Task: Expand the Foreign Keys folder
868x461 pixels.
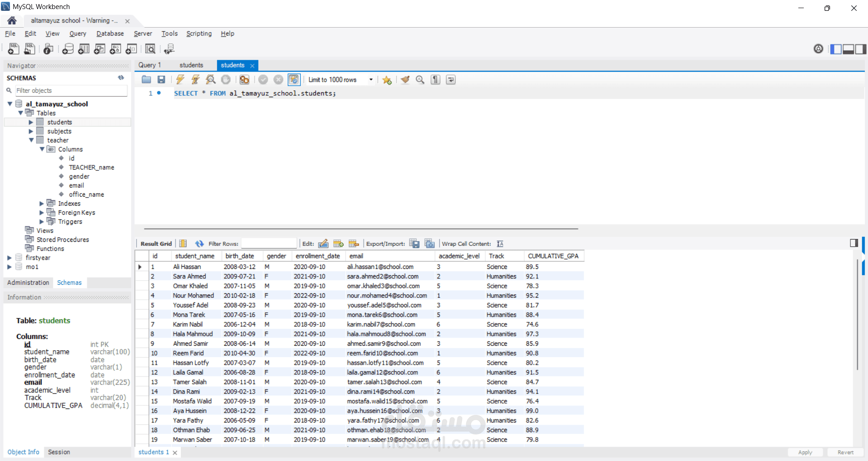Action: tap(42, 212)
